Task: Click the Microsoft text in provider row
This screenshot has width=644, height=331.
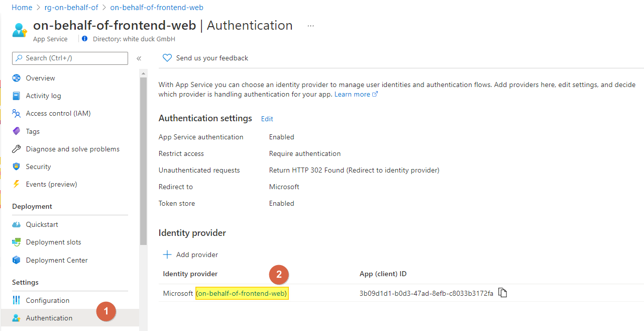Action: pos(178,293)
